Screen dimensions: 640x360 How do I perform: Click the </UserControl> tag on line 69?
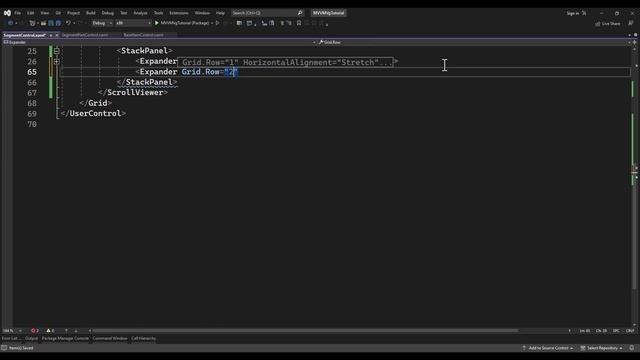93,113
